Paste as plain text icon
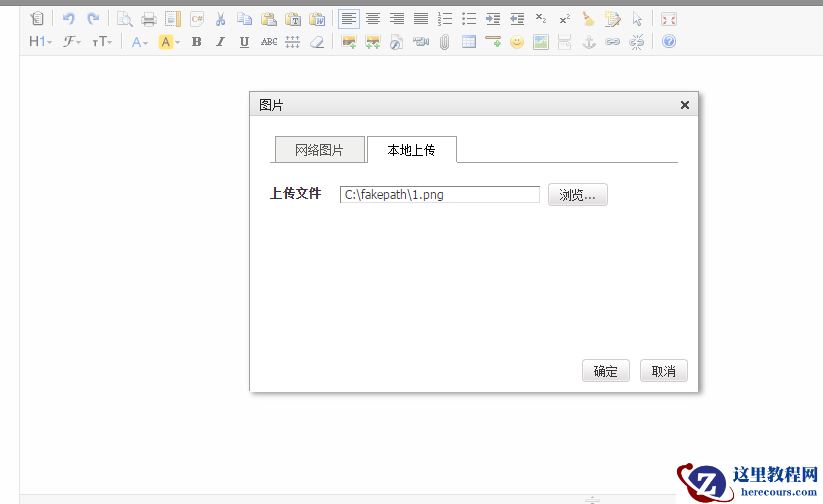 (x=293, y=19)
